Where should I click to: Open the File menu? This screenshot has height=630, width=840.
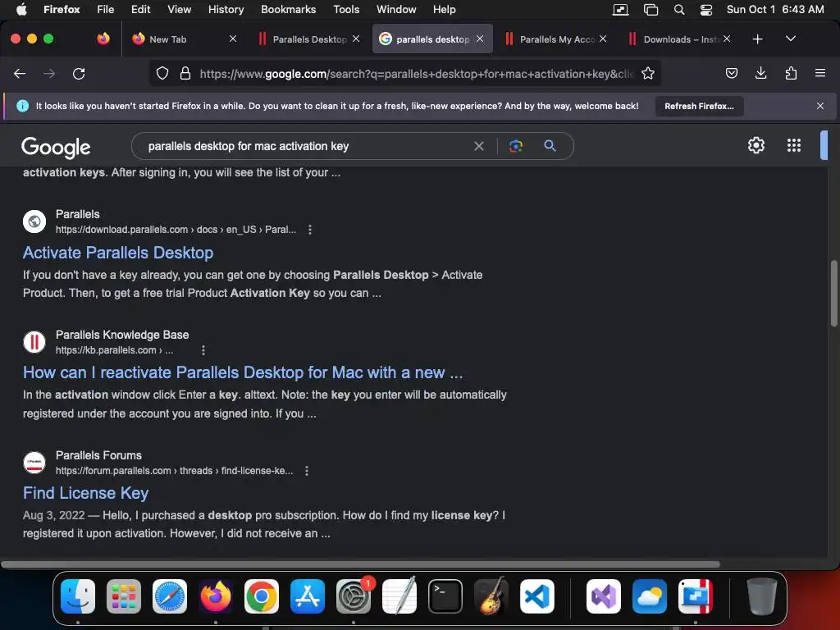(106, 10)
